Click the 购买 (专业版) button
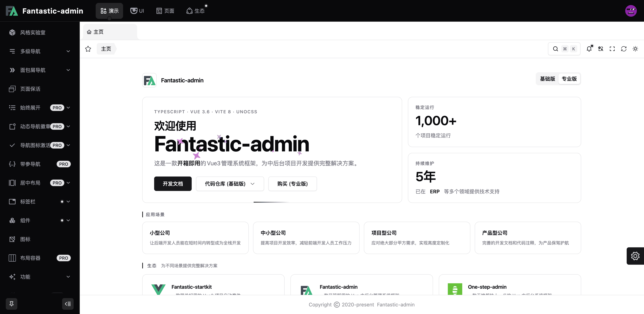Screen dimensions: 644x314 [292, 184]
